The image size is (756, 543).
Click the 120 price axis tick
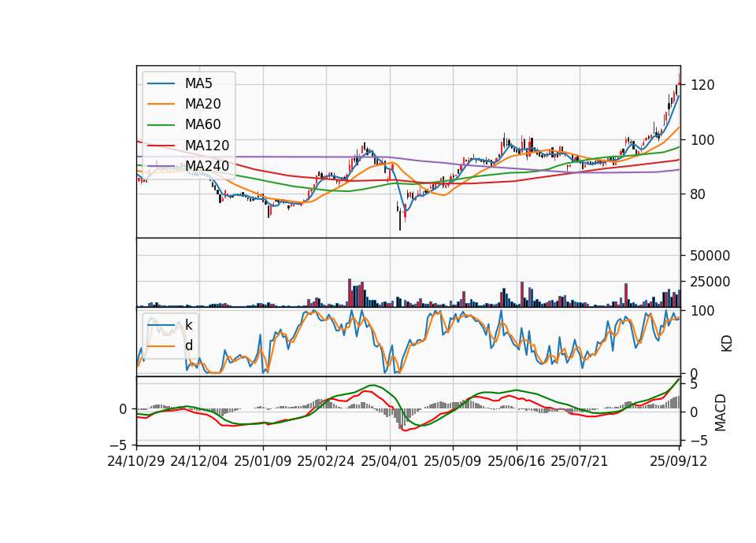702,85
